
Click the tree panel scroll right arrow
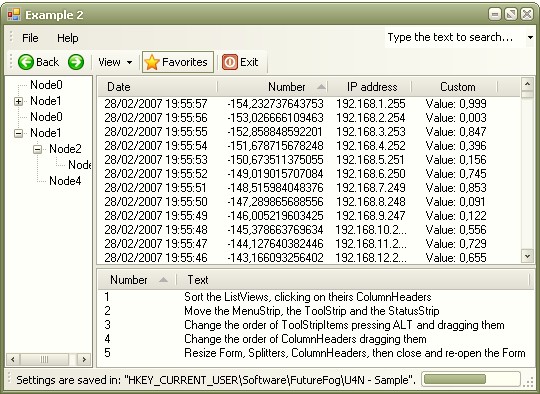(x=84, y=360)
